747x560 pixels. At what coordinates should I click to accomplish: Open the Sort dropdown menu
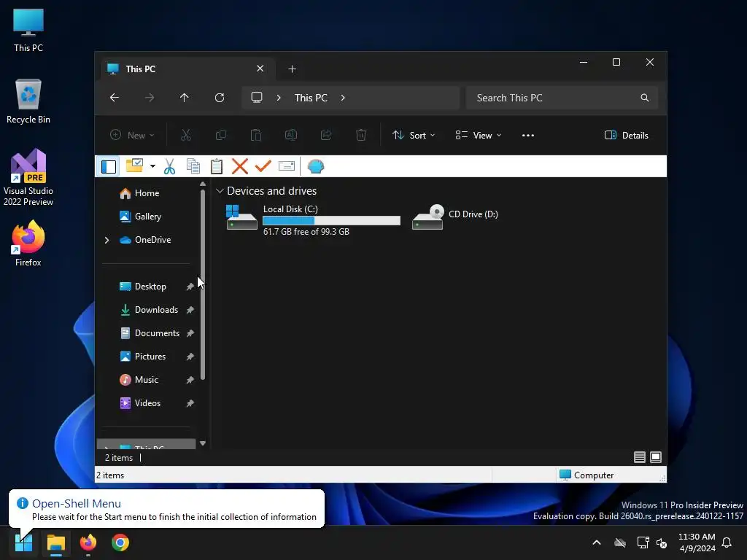pos(414,135)
